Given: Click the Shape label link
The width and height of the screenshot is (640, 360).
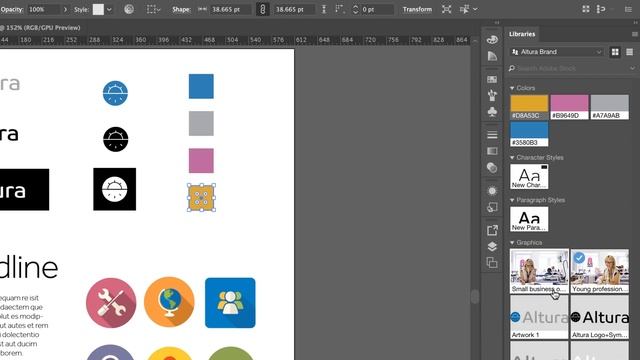Looking at the screenshot, I should click(182, 9).
